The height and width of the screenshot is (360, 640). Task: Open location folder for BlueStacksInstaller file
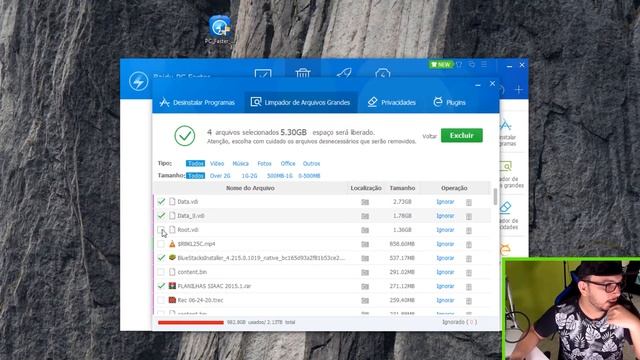365,258
